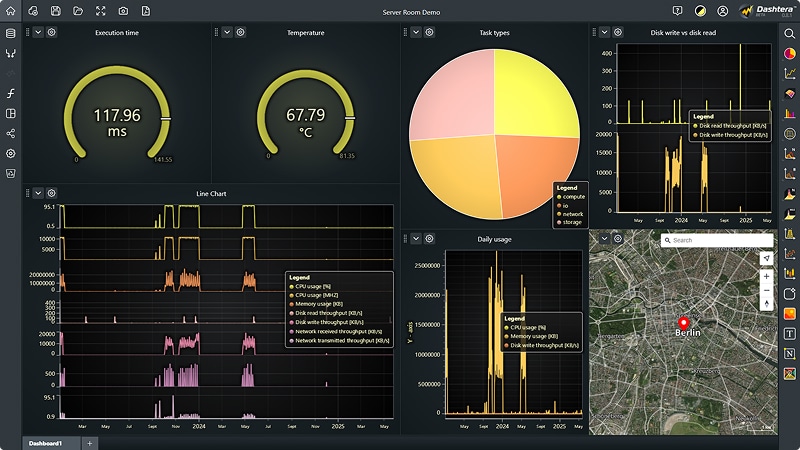
Task: Take a screenshot with the camera icon
Action: (x=123, y=11)
